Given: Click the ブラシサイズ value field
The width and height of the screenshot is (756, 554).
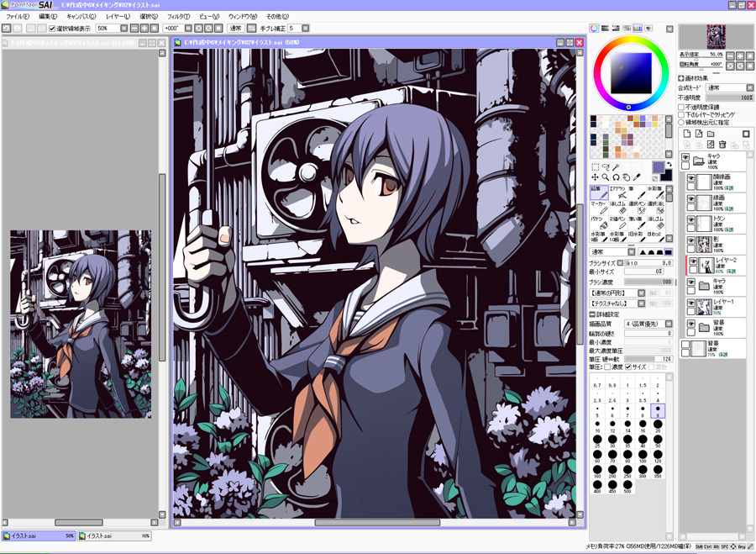Looking at the screenshot, I should (648, 263).
